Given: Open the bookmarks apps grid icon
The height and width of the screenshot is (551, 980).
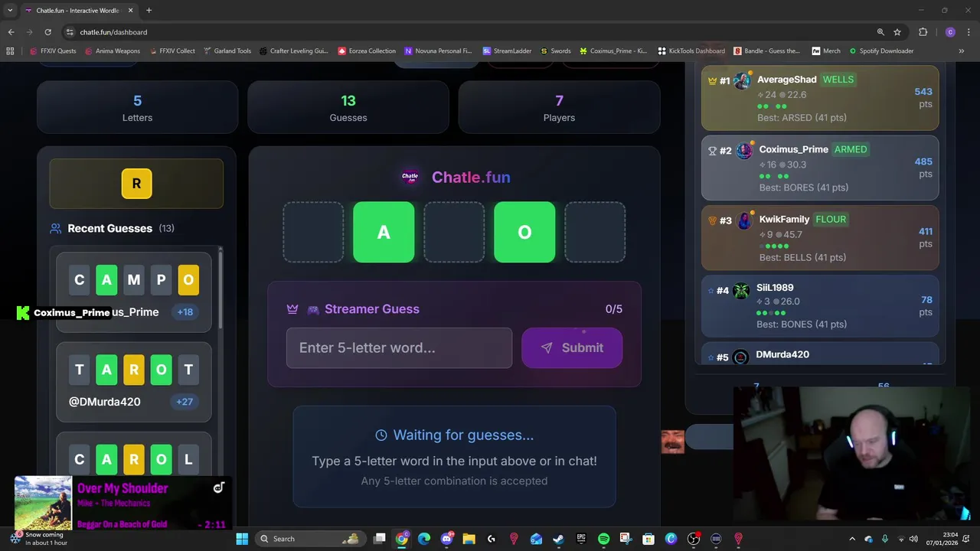Looking at the screenshot, I should click(10, 51).
